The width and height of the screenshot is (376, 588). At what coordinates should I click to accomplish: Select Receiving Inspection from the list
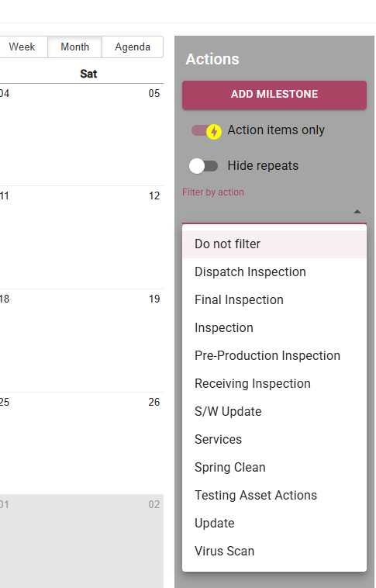click(x=274, y=384)
